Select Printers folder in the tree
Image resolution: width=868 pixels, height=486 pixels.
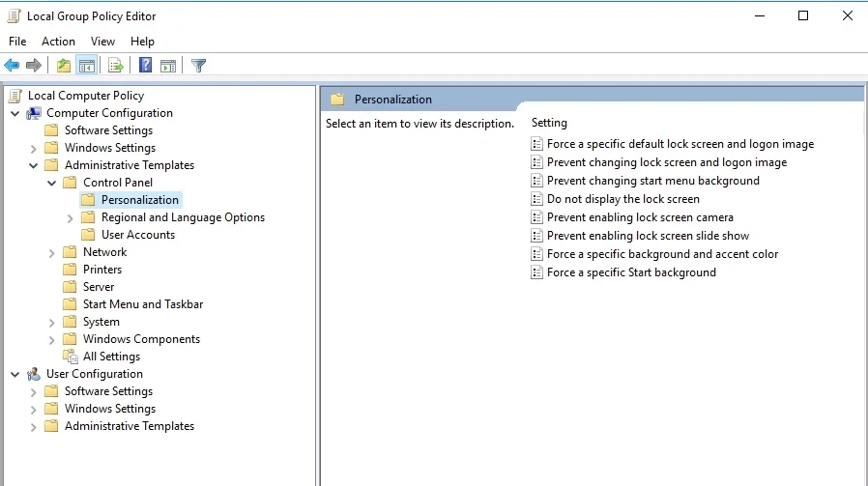point(102,270)
